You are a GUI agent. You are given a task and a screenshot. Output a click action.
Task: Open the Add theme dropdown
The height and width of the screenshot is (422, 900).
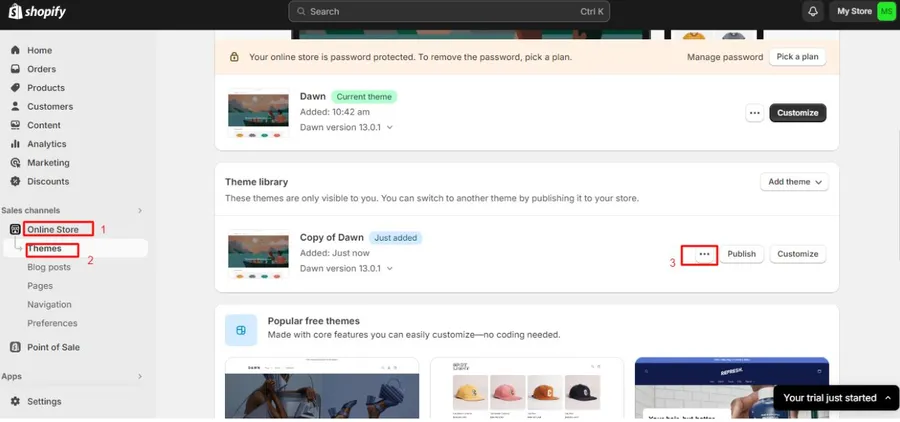click(x=794, y=182)
